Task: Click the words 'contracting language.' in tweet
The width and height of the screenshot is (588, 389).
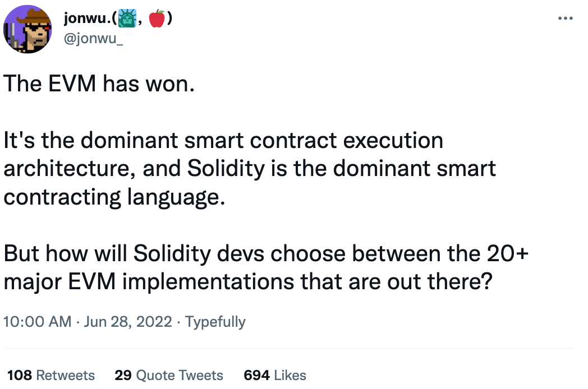Action: click(114, 197)
